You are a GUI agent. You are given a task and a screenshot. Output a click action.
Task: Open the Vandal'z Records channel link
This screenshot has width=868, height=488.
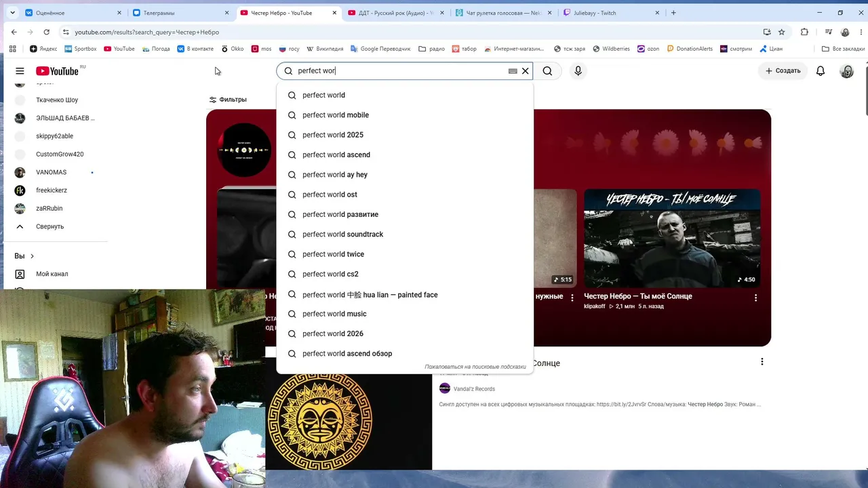[x=474, y=389]
